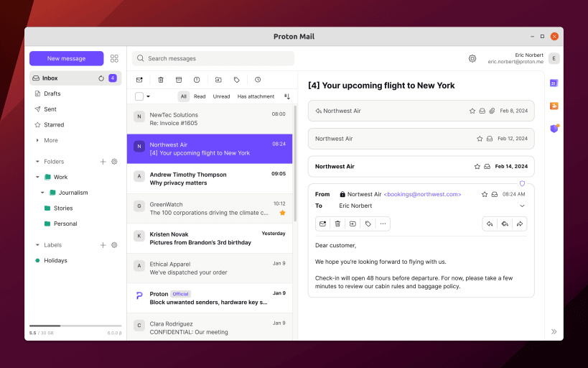This screenshot has height=368, width=588.
Task: Click the move to spam icon
Action: pyautogui.click(x=197, y=80)
